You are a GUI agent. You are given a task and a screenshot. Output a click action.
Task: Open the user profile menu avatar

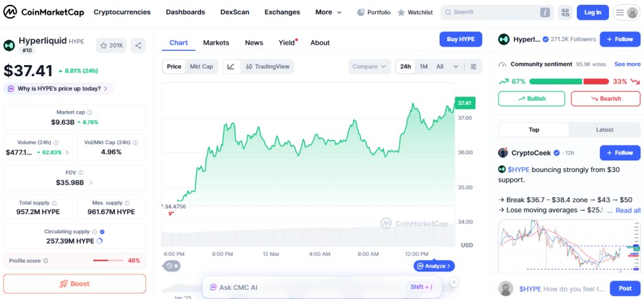coord(632,12)
